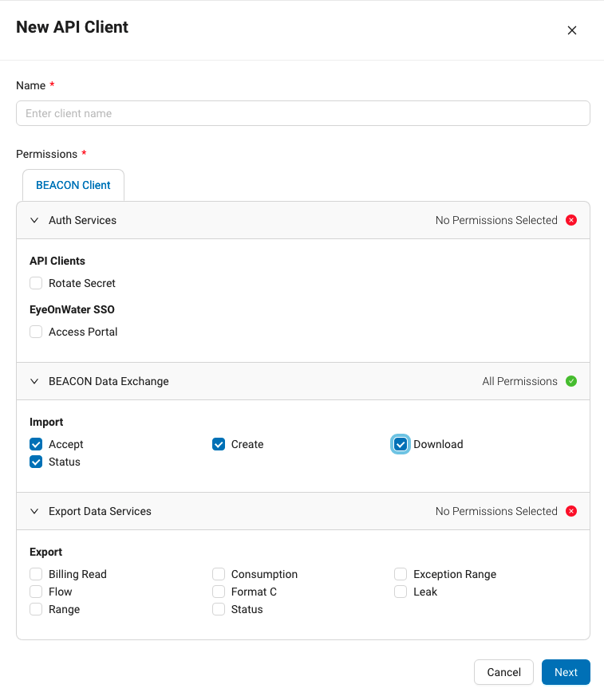Check the Billing Read export permission
Image resolution: width=604 pixels, height=700 pixels.
(35, 574)
